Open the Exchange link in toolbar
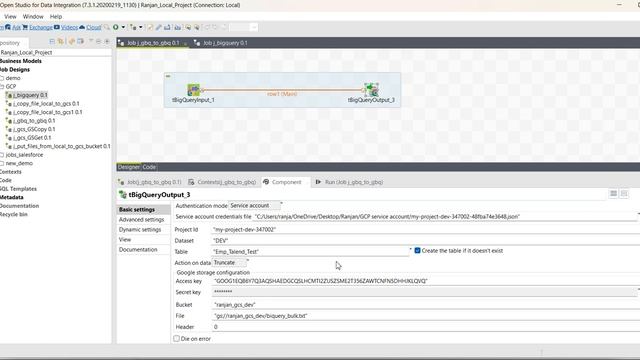 click(41, 27)
